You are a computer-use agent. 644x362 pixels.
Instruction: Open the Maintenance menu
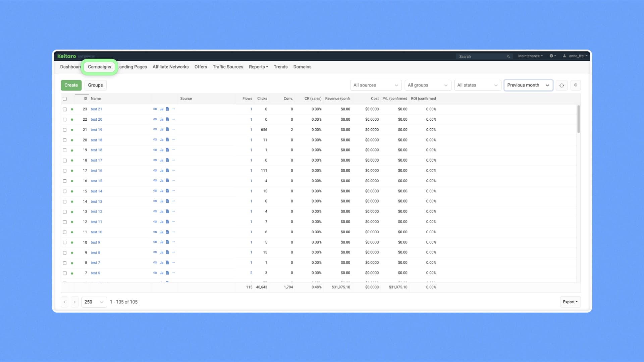tap(529, 56)
